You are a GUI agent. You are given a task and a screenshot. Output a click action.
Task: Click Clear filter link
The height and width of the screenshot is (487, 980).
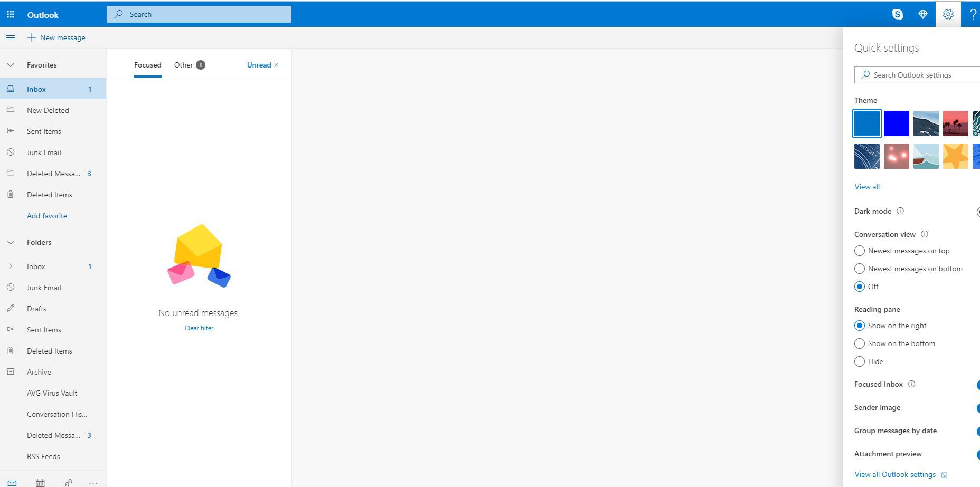[x=199, y=328]
